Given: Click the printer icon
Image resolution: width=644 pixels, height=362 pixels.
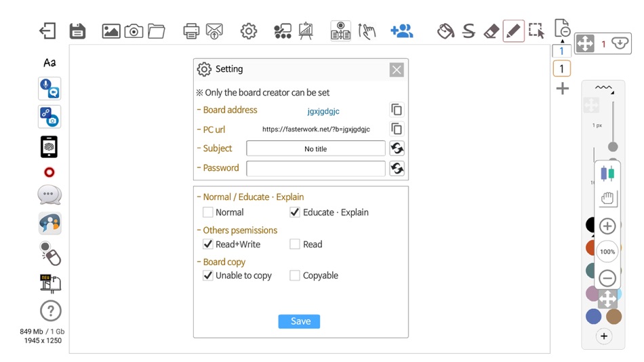Looking at the screenshot, I should [x=191, y=31].
